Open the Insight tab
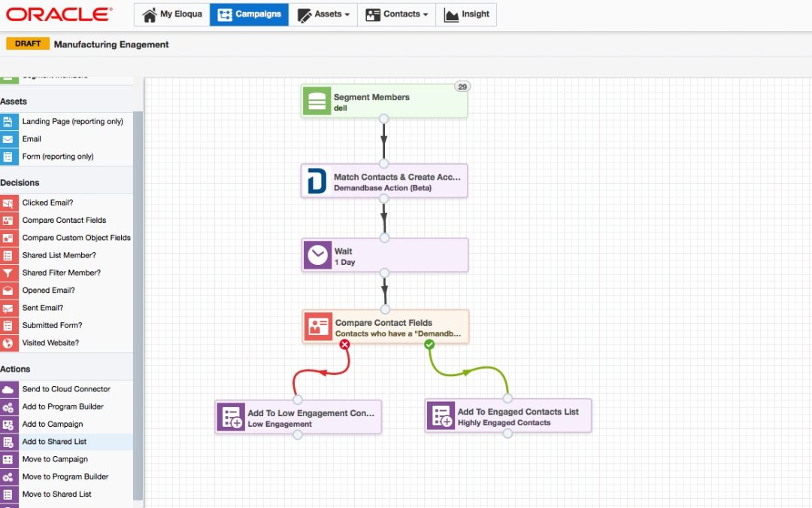The image size is (812, 508). (x=466, y=14)
